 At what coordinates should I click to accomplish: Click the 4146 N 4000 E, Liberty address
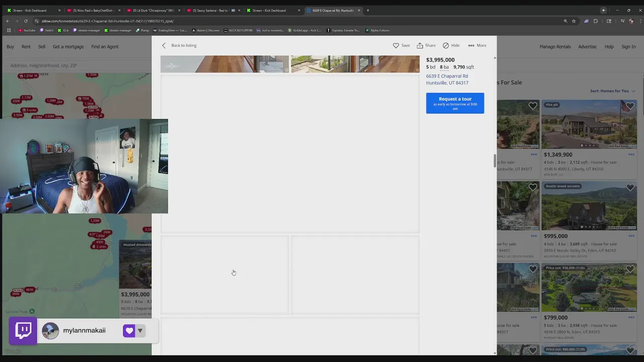click(x=574, y=169)
